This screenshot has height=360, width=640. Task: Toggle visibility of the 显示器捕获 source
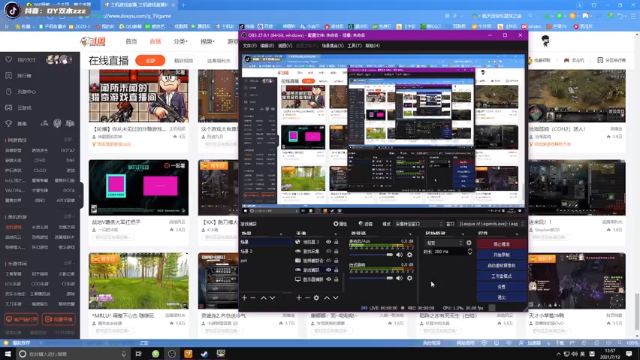coord(329,280)
